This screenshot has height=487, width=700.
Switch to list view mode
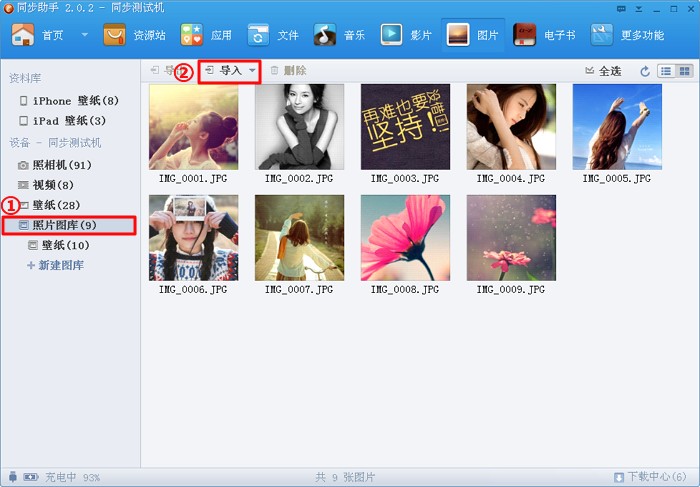[x=667, y=71]
